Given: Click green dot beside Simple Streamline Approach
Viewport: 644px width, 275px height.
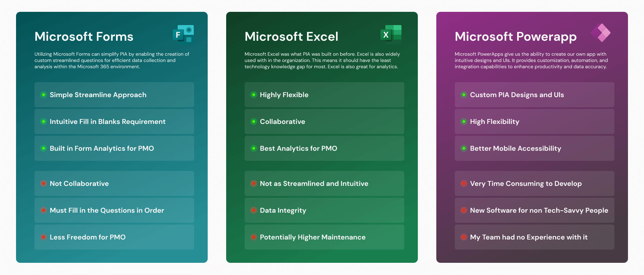Looking at the screenshot, I should (44, 95).
